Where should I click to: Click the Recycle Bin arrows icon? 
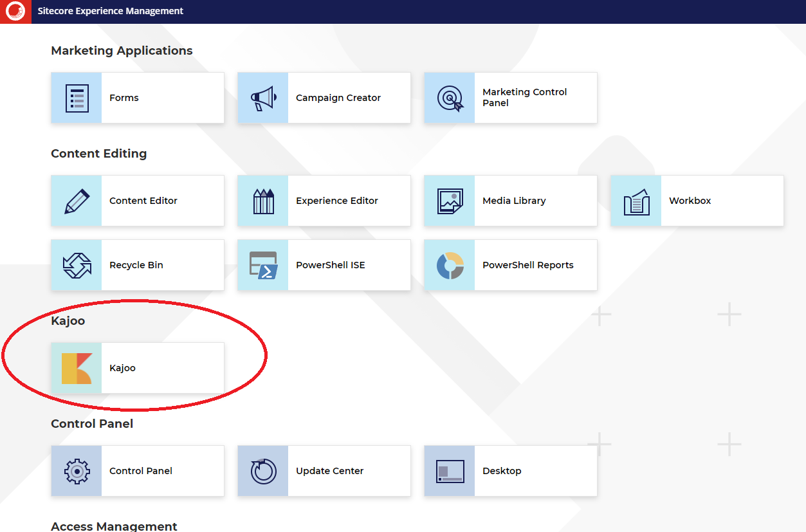pyautogui.click(x=77, y=265)
